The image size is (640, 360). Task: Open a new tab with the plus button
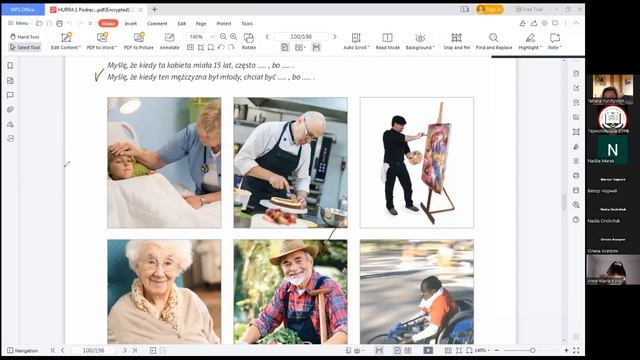[x=154, y=9]
